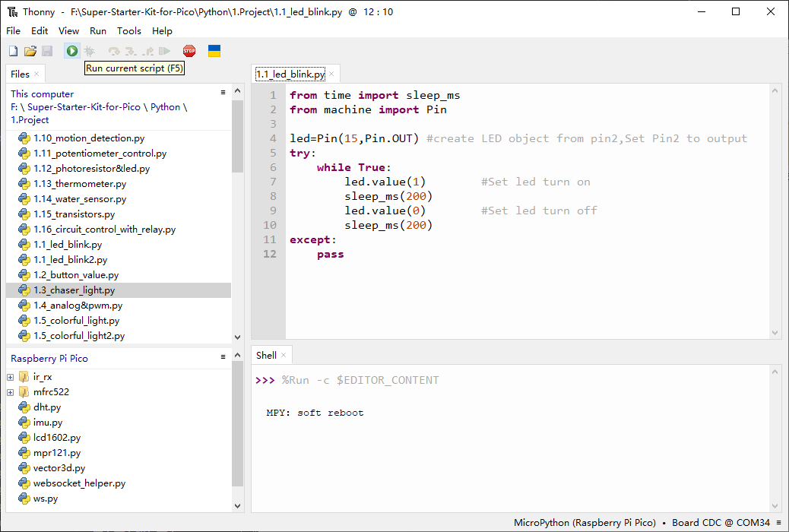Run current script with green play button

(72, 51)
